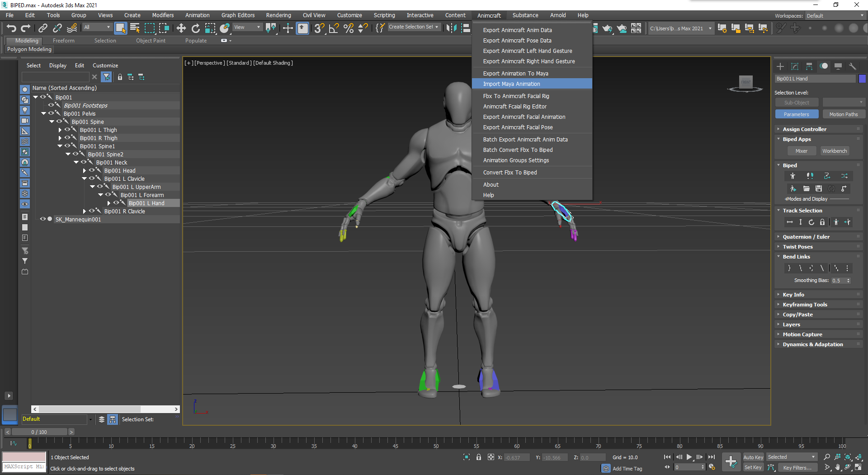Click the Workbench button

coord(835,151)
